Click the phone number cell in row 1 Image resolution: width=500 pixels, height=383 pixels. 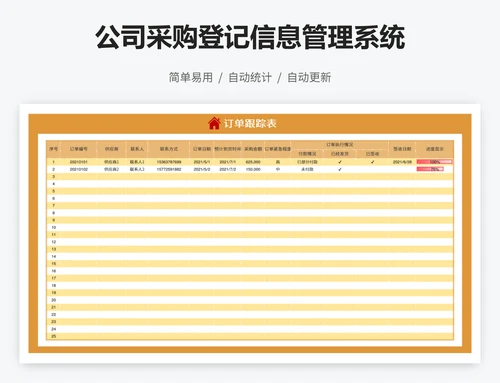point(169,162)
